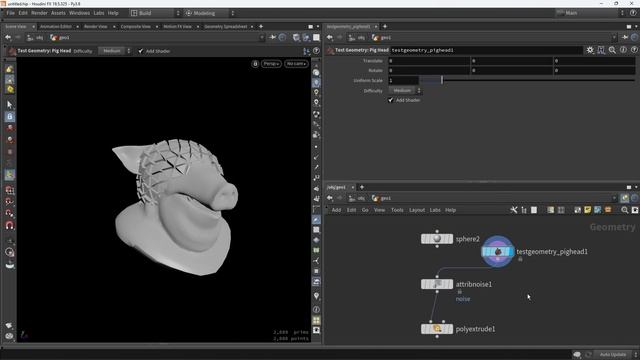
Task: Click the viewport display info icon
Action: pos(316,309)
